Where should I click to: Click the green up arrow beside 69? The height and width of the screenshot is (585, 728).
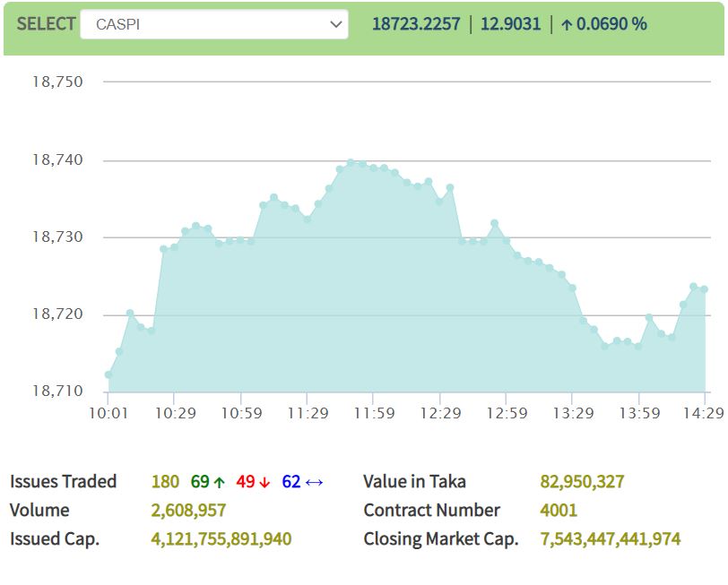coord(220,482)
